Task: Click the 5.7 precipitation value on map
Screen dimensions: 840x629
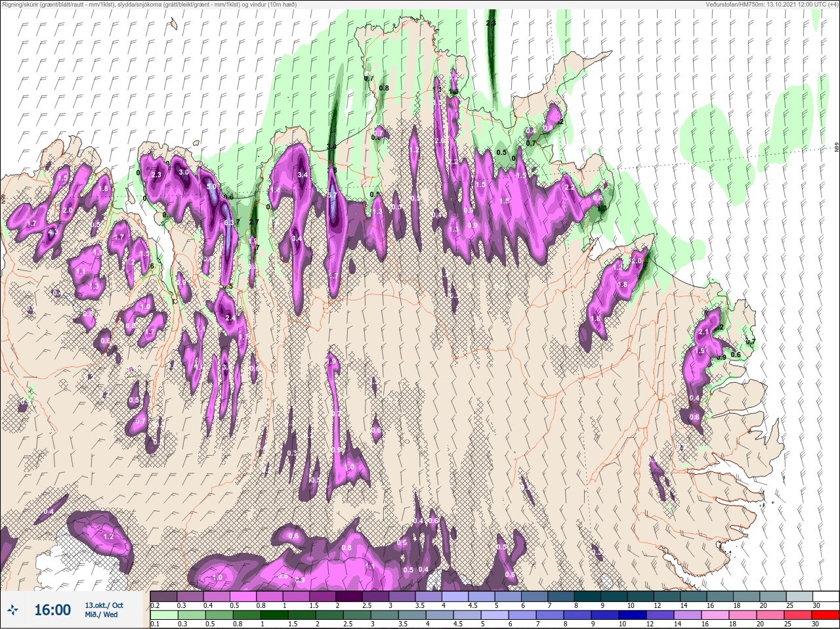Action: [x=332, y=195]
